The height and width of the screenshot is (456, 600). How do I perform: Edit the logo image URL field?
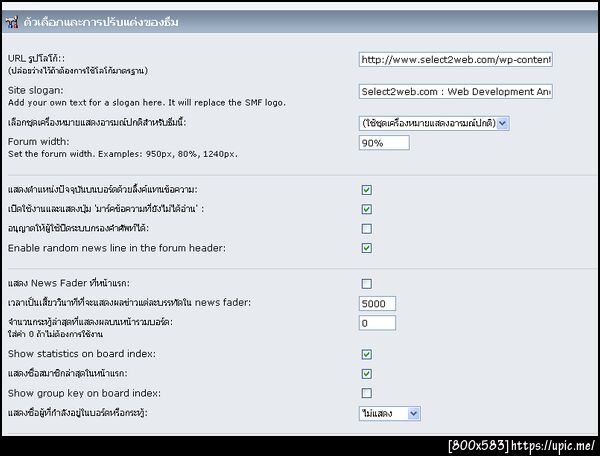click(x=455, y=60)
